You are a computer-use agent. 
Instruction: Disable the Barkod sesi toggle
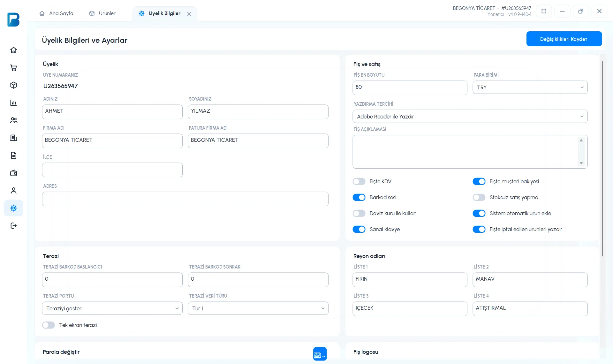359,197
